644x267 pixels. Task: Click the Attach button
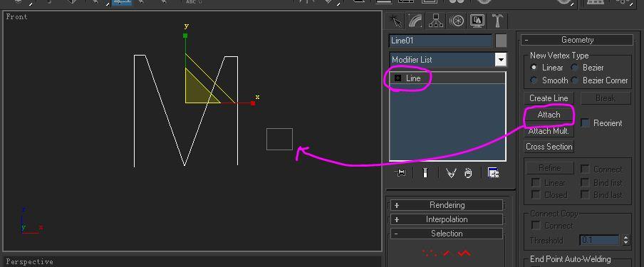[x=549, y=115]
